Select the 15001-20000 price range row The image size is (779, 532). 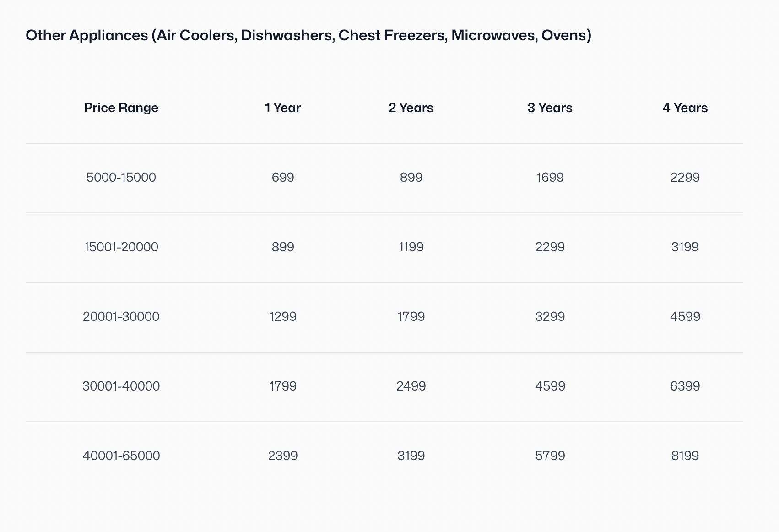coord(121,247)
